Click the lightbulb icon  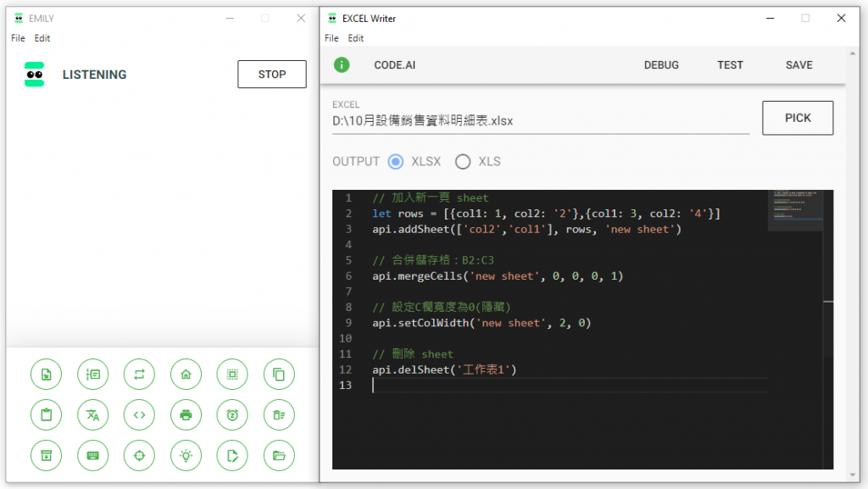point(186,455)
